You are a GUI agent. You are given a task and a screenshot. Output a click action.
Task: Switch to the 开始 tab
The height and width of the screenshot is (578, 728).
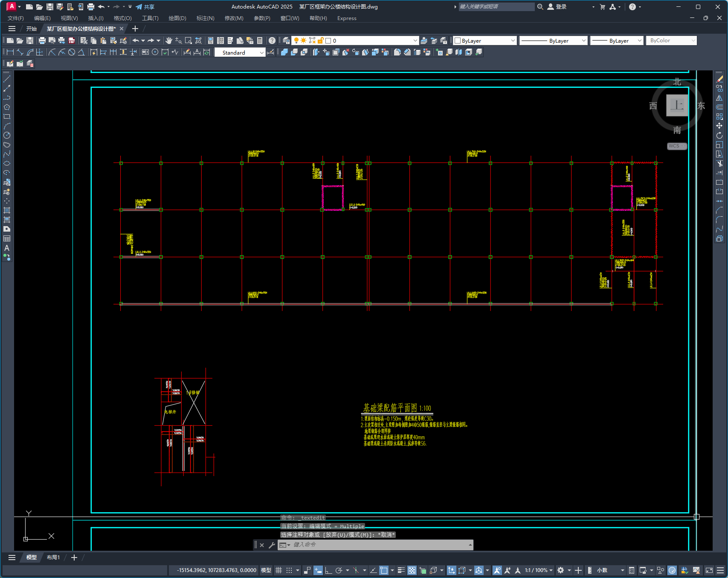coord(32,29)
